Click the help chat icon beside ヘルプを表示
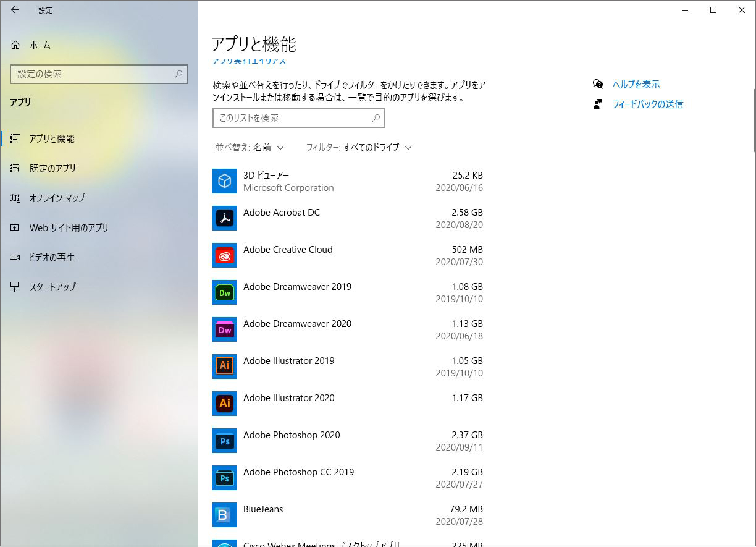The width and height of the screenshot is (756, 547). 597,84
